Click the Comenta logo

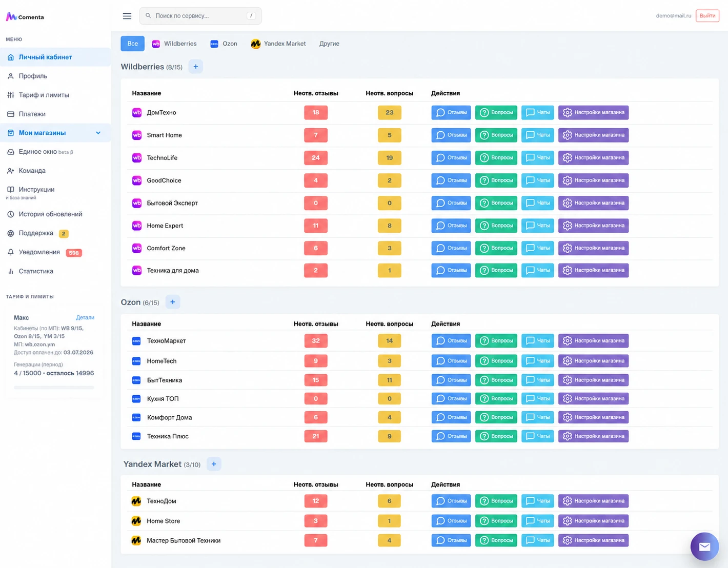pyautogui.click(x=25, y=17)
